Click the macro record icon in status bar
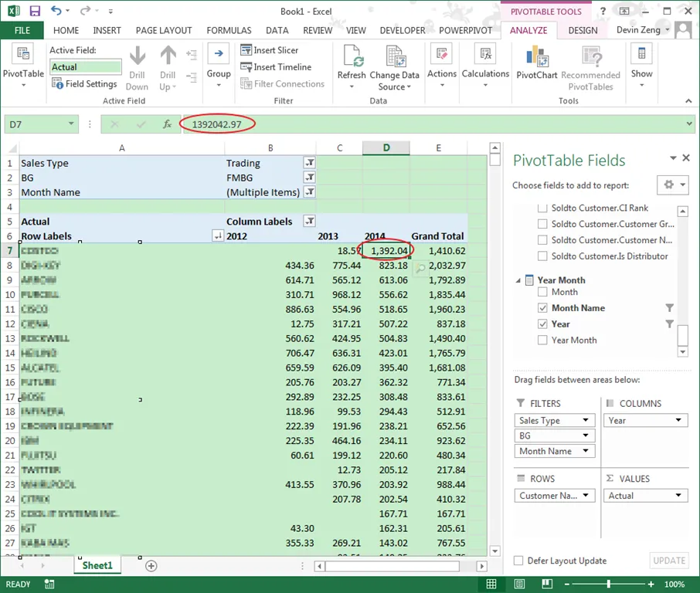 tap(49, 584)
